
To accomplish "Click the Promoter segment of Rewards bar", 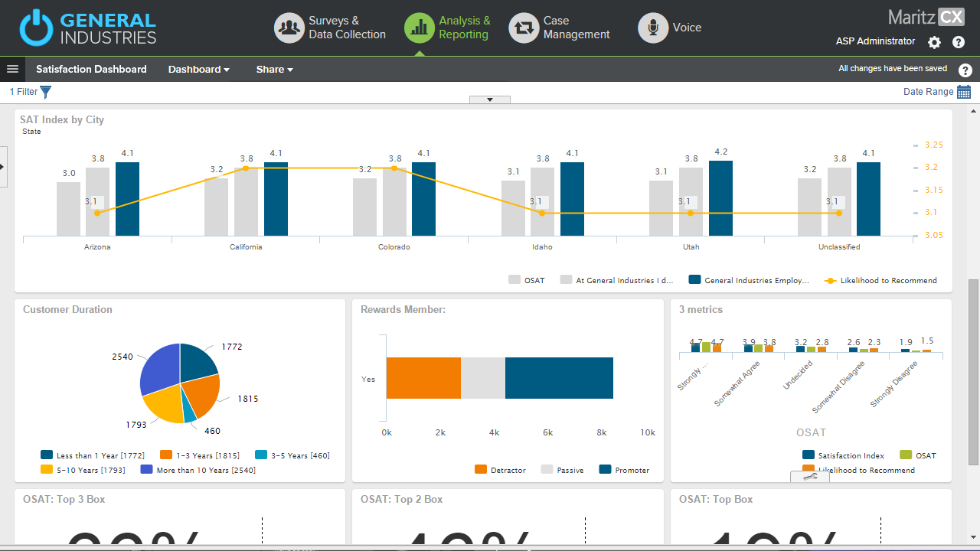I will click(559, 378).
